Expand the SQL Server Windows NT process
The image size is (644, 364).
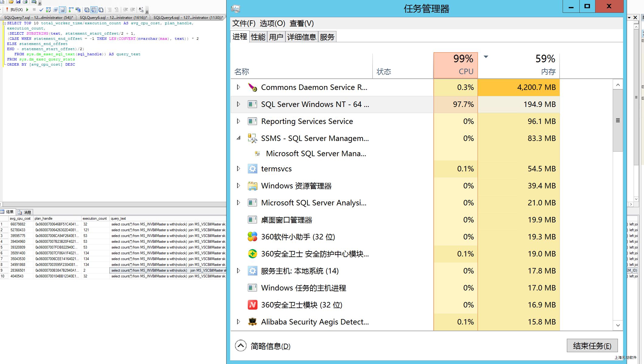(x=238, y=104)
